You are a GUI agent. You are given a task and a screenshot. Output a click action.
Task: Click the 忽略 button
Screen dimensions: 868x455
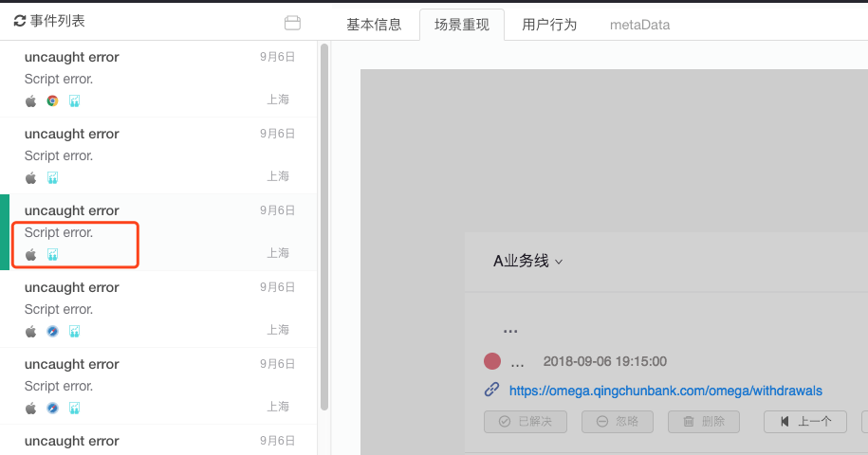(x=618, y=421)
